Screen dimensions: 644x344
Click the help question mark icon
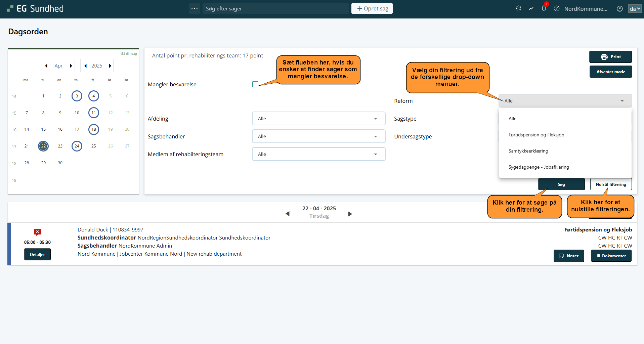557,9
